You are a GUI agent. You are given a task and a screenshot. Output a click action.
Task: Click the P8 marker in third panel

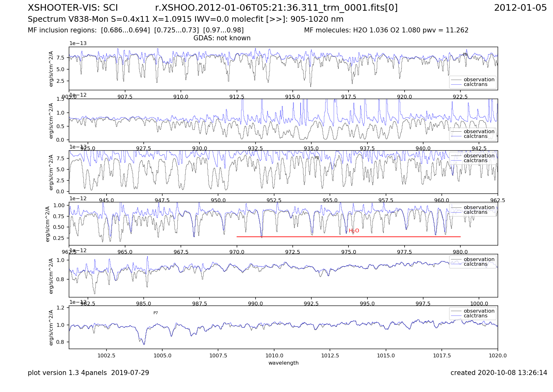point(317,158)
